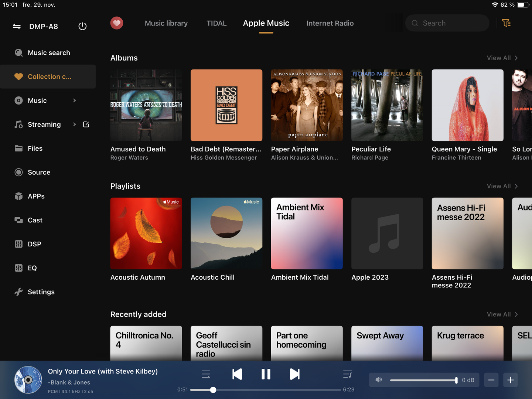Open the Ambient Mix Tidal playlist
Screen dimensions: 532x399
pos(307,233)
